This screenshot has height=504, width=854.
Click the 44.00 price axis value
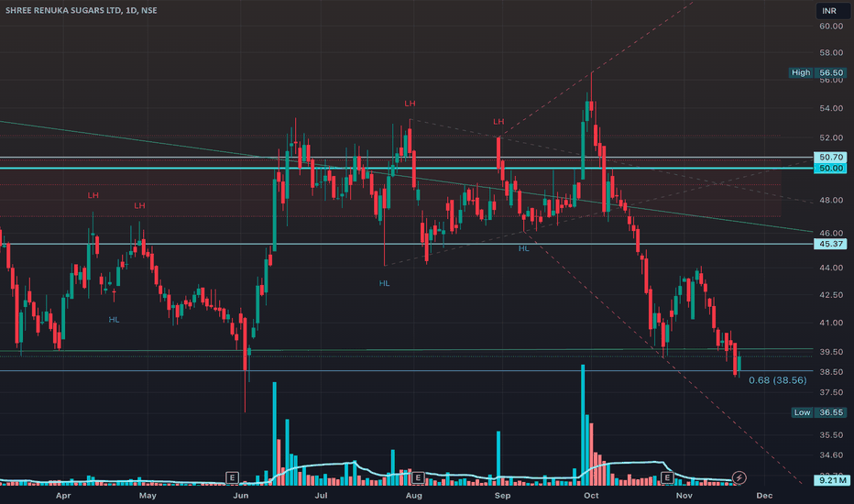[831, 268]
